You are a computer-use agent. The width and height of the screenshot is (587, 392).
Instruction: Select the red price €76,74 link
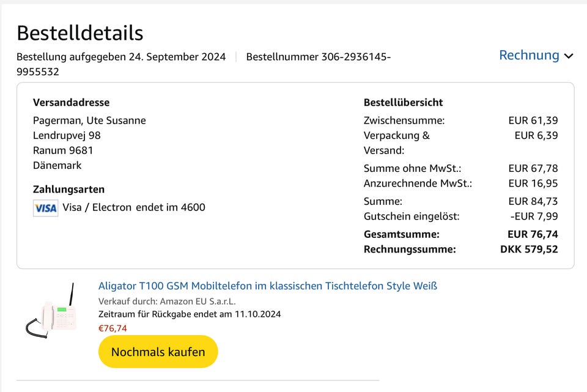[112, 328]
